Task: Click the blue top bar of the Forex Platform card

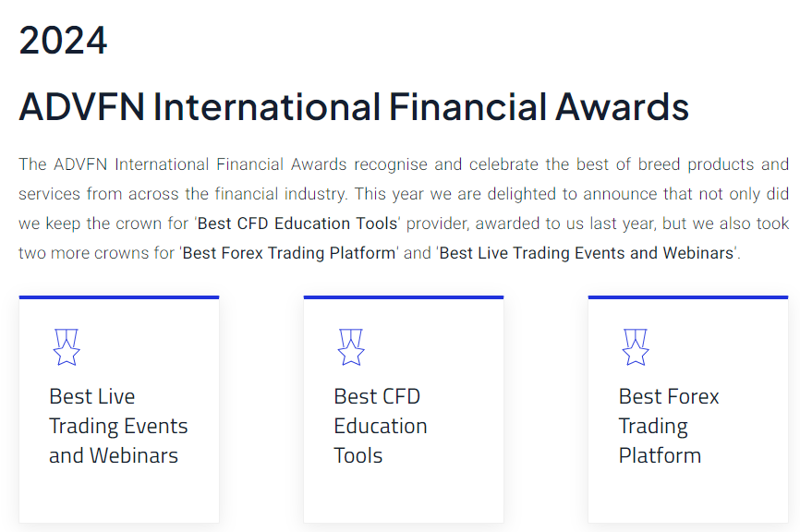Action: [x=687, y=297]
